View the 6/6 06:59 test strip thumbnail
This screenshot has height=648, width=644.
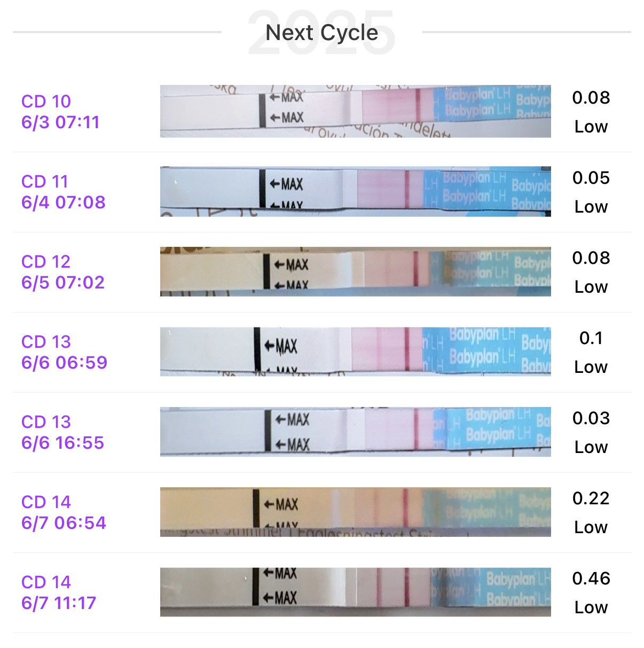tap(355, 352)
